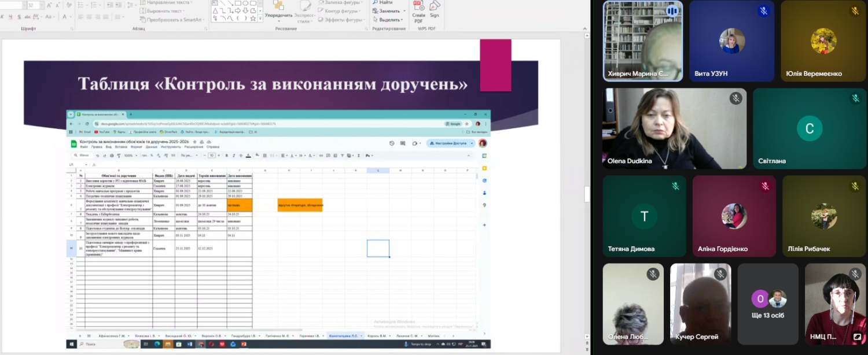
Task: Click the audio indicator on Хиврич Марина tile
Action: [x=671, y=11]
